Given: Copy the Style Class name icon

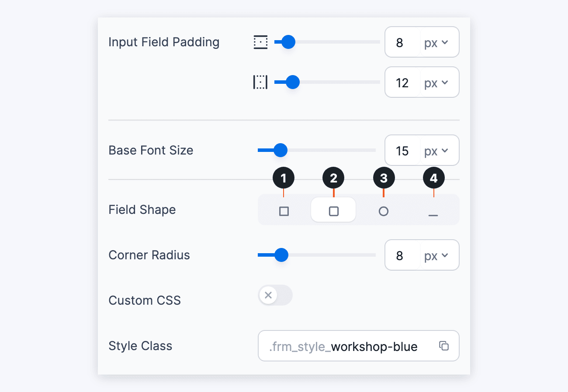Looking at the screenshot, I should tap(444, 346).
